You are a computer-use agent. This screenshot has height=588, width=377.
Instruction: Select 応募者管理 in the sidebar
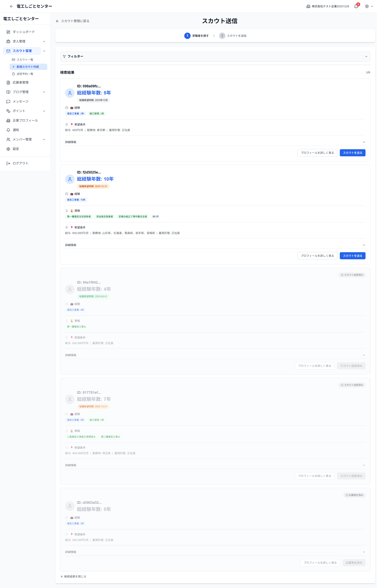pos(21,83)
